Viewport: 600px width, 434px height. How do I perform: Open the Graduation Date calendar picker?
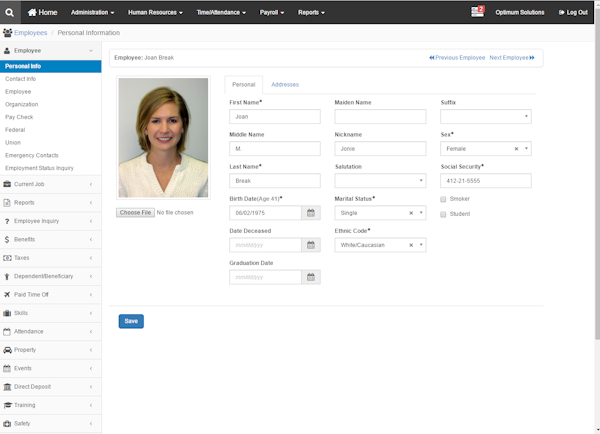point(311,277)
